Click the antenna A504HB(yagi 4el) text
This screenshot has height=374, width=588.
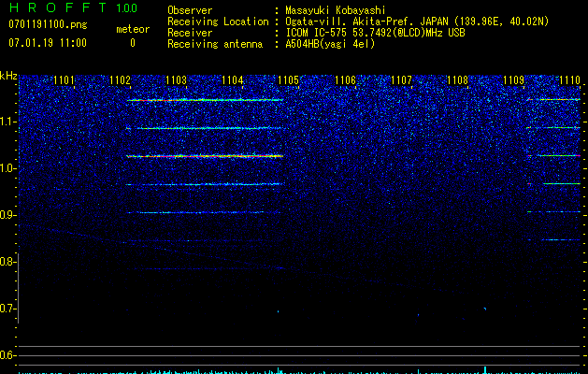330,44
